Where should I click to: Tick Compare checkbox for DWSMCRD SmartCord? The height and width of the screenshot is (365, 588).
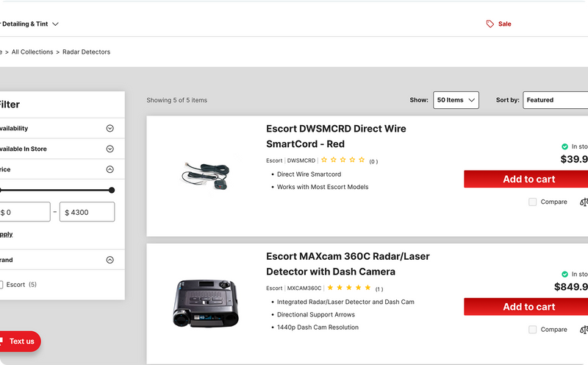pos(532,202)
